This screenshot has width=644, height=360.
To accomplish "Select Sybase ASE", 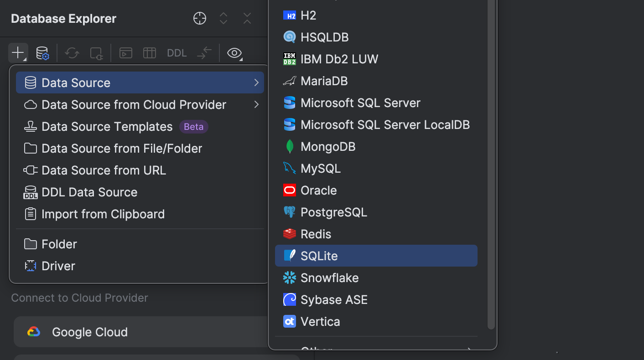I will (x=376, y=299).
